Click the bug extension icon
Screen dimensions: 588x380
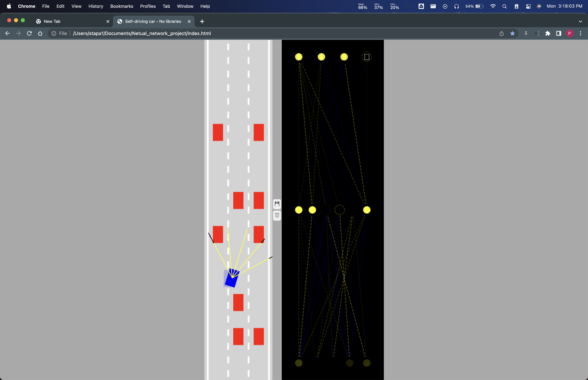click(526, 33)
